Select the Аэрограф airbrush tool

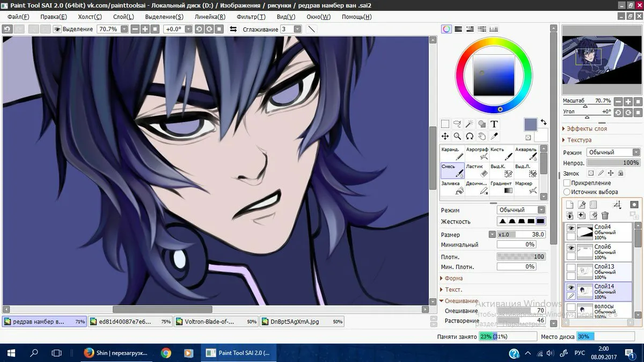click(x=477, y=153)
